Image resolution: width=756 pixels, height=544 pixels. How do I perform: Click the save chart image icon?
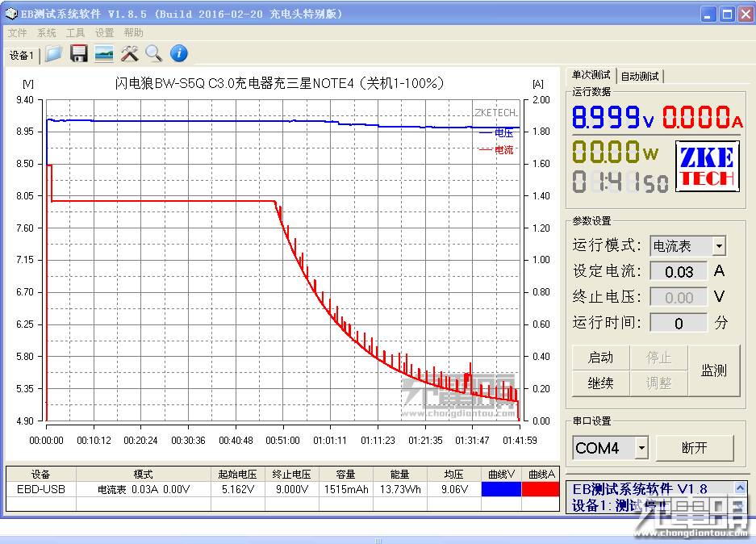pyautogui.click(x=104, y=53)
